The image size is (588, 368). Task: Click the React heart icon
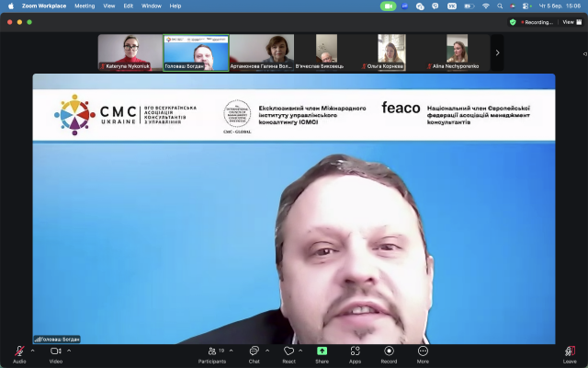pyautogui.click(x=288, y=352)
